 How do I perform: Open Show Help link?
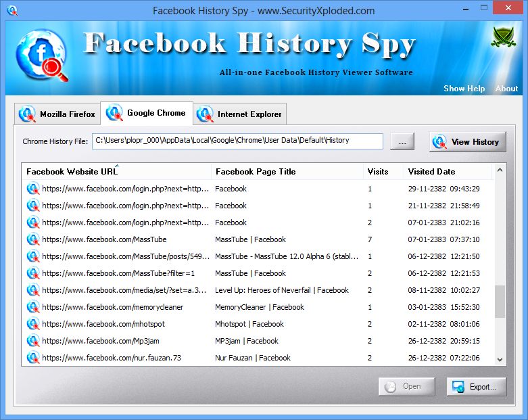(x=464, y=89)
